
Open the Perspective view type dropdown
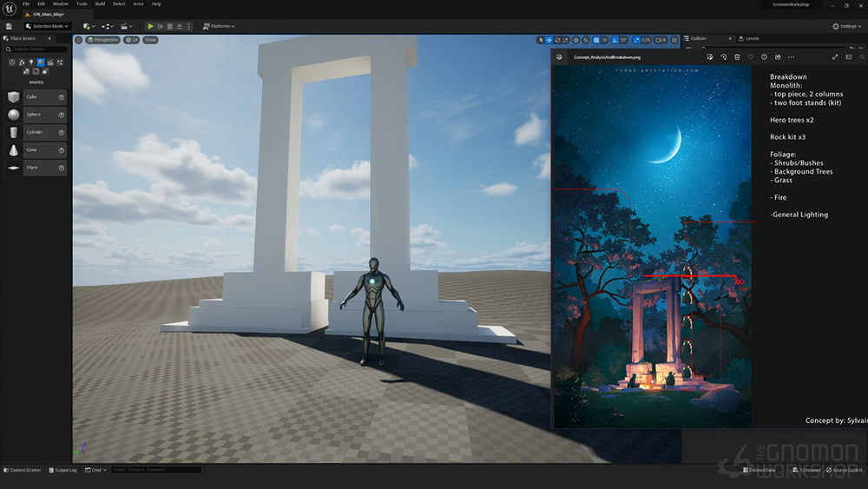pyautogui.click(x=103, y=40)
